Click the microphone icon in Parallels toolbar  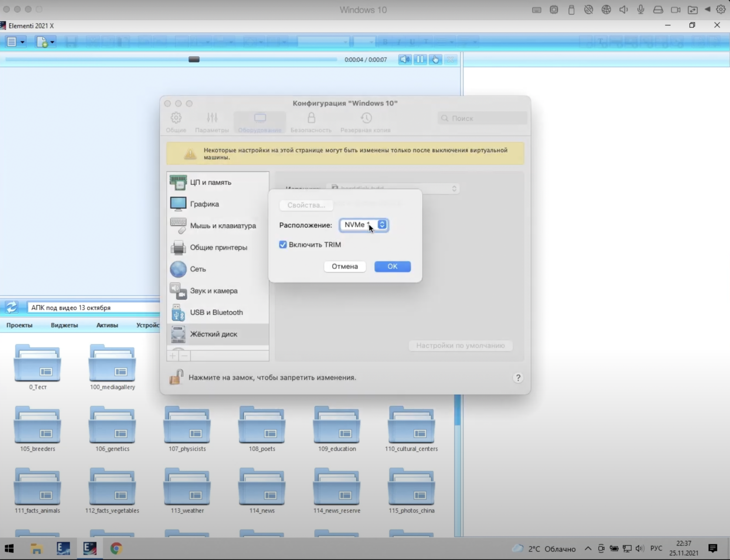(641, 10)
